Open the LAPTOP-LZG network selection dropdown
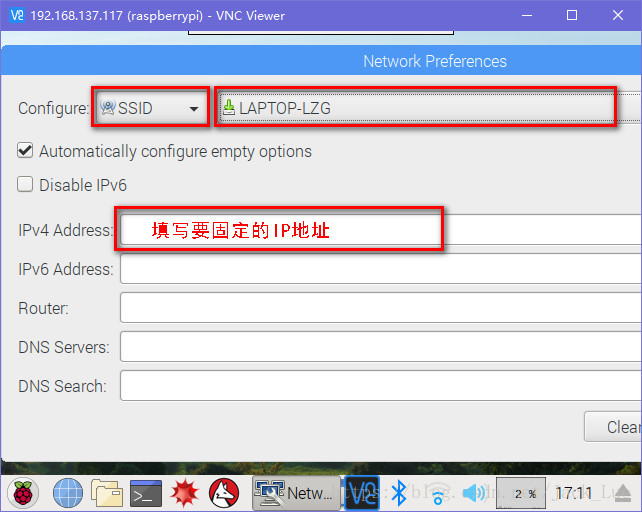This screenshot has height=512, width=642. (x=430, y=108)
